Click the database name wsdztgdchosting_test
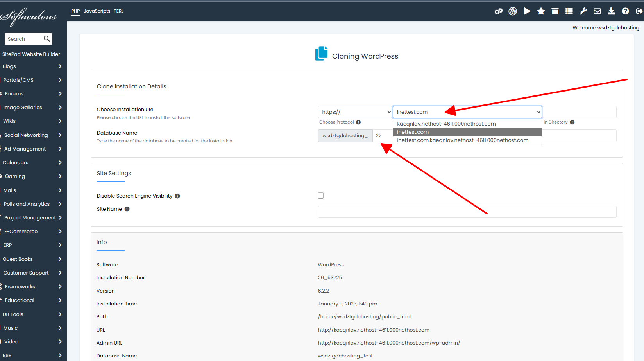This screenshot has height=361, width=644. click(345, 356)
